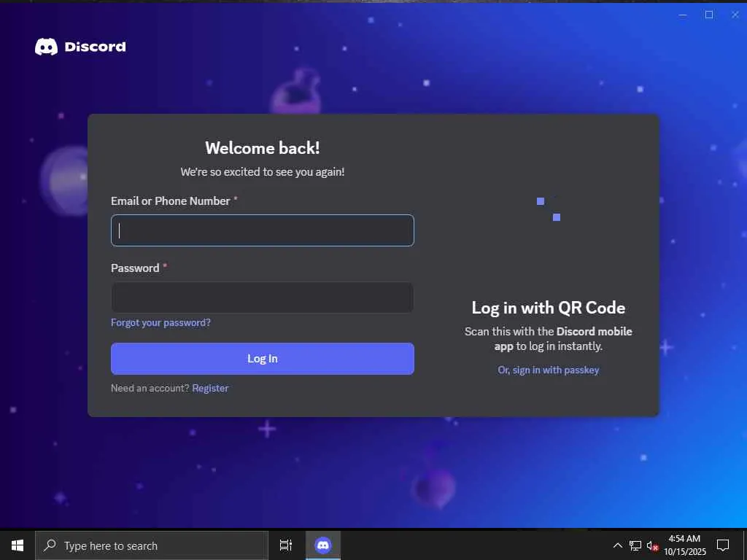The width and height of the screenshot is (747, 560).
Task: Show hidden system tray icons
Action: click(617, 545)
